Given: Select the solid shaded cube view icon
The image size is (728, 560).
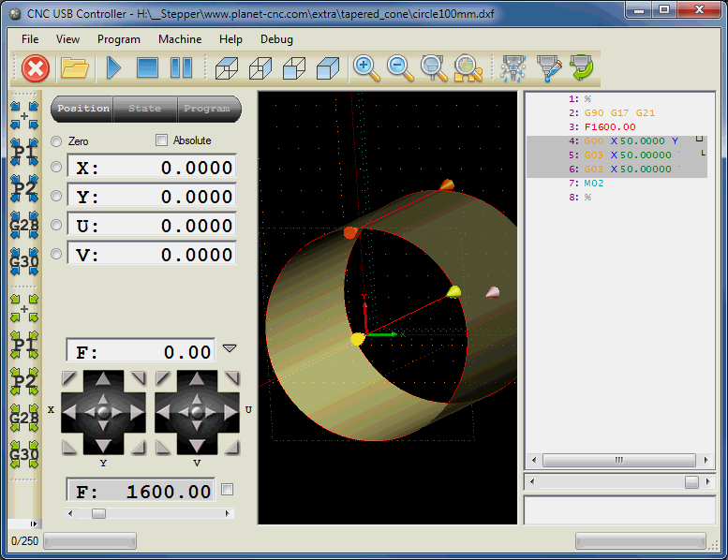Looking at the screenshot, I should (x=327, y=68).
